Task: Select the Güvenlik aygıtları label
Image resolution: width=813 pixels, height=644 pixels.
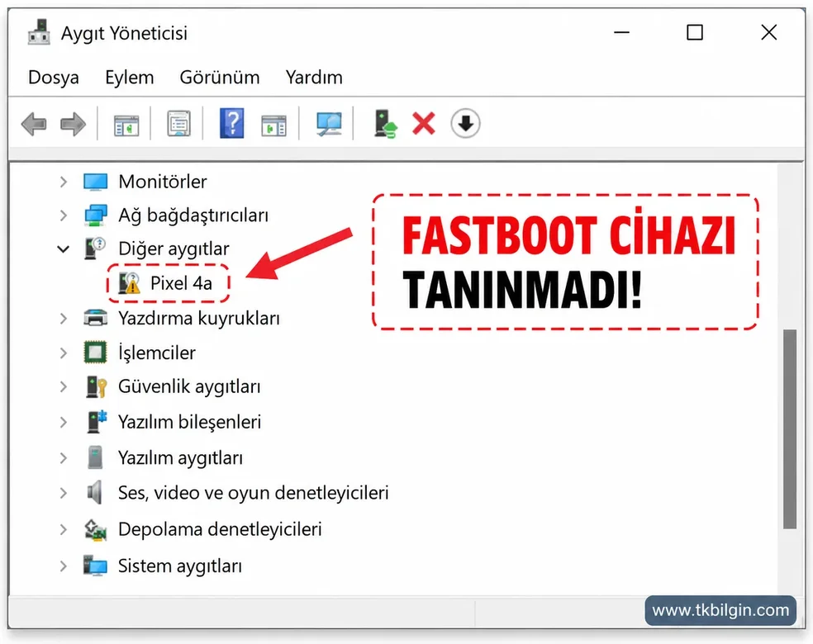Action: (x=189, y=387)
